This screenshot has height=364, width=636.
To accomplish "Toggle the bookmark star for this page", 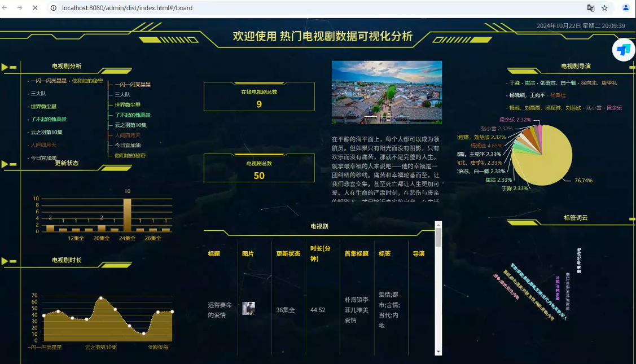I will point(606,9).
